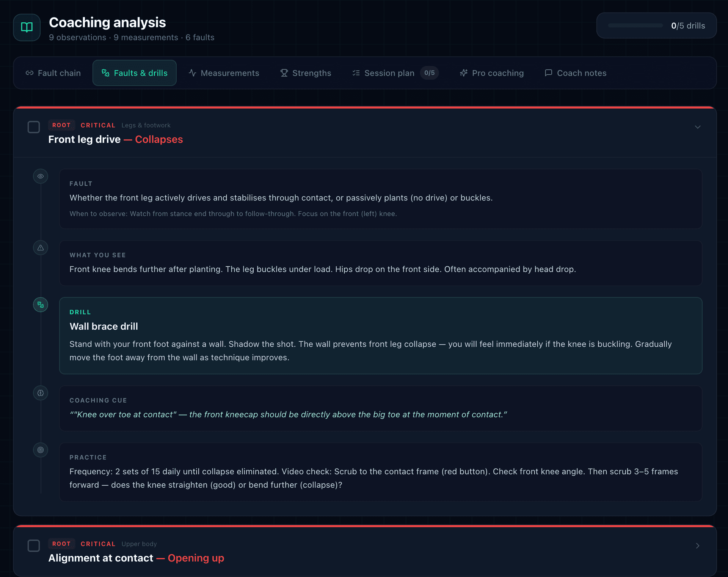Click the trophy icon in Strengths tab
This screenshot has width=728, height=577.
pyautogui.click(x=284, y=73)
